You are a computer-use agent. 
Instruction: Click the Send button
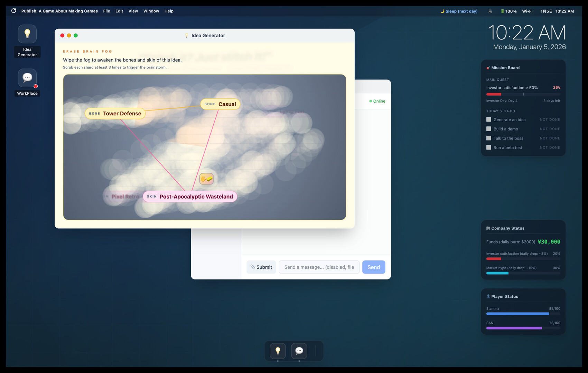tap(373, 267)
